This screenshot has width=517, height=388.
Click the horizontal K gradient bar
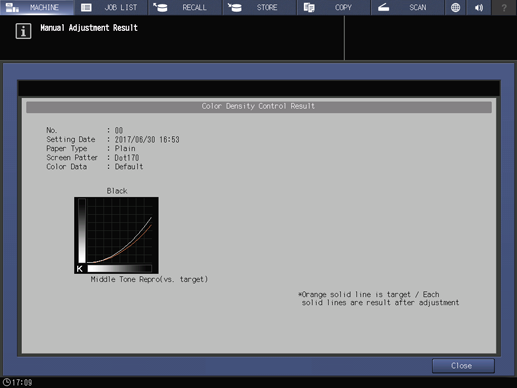(119, 268)
